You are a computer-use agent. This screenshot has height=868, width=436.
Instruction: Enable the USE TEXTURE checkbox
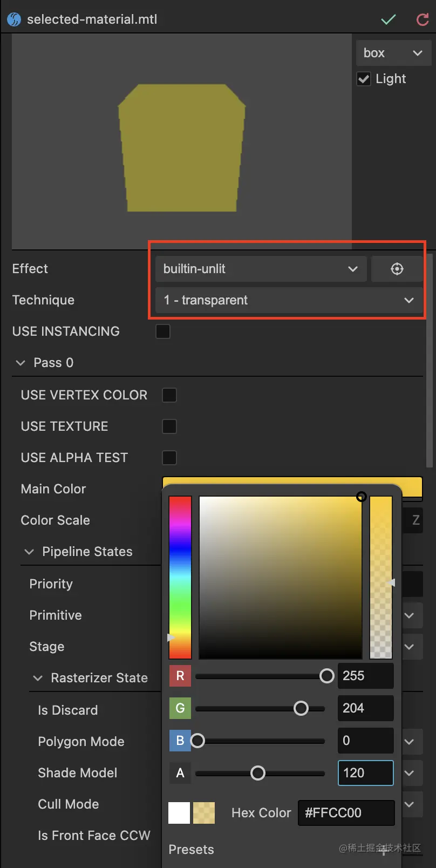(169, 426)
